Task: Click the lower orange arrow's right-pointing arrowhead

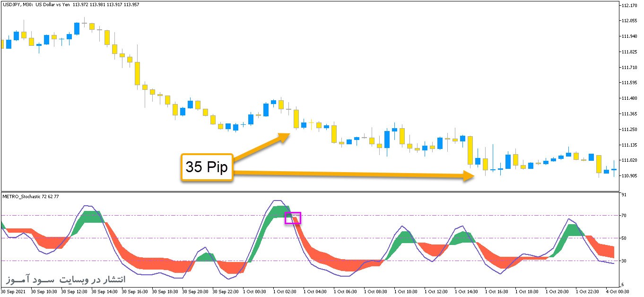Action: tap(468, 176)
